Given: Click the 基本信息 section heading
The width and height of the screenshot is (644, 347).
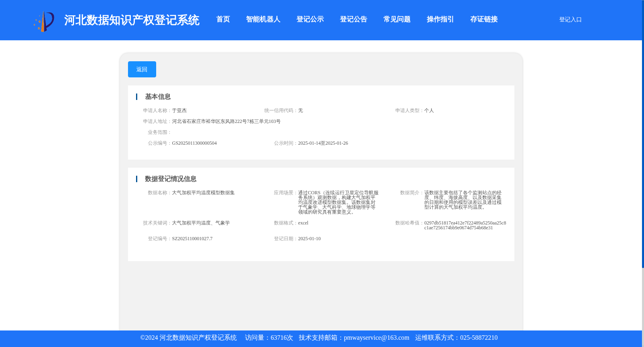Looking at the screenshot, I should point(158,97).
